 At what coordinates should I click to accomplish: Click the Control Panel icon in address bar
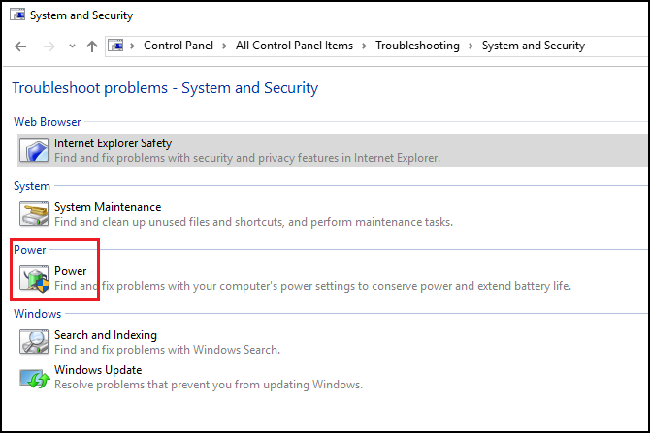coord(117,46)
